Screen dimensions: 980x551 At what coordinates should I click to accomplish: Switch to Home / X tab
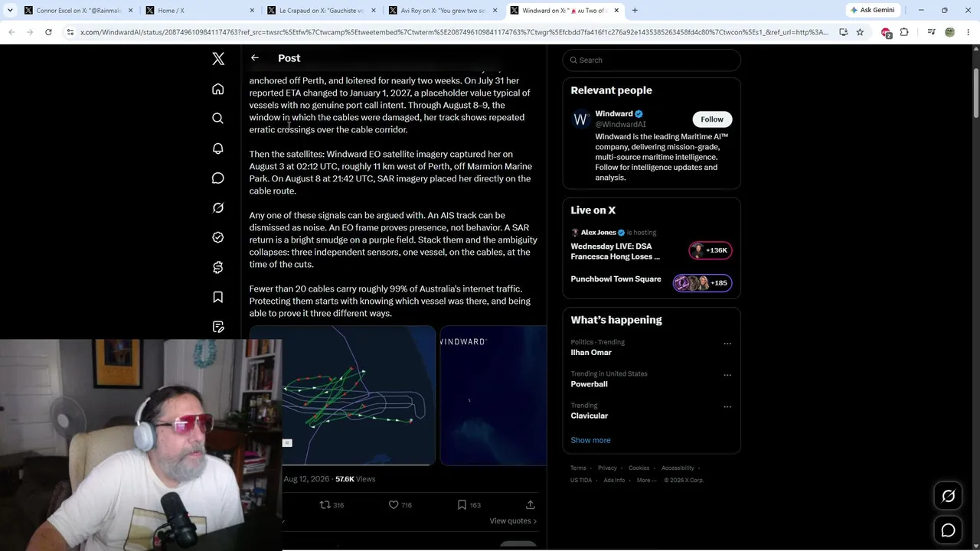coord(201,11)
